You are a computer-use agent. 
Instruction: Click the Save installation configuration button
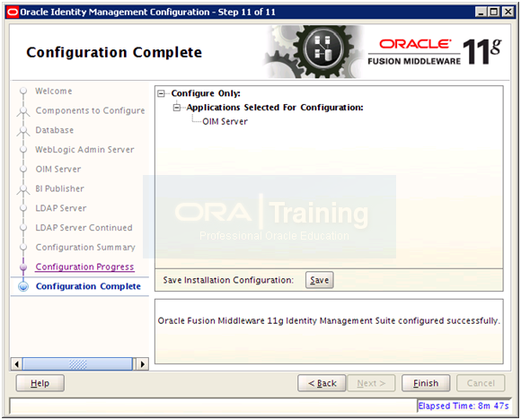click(x=319, y=280)
